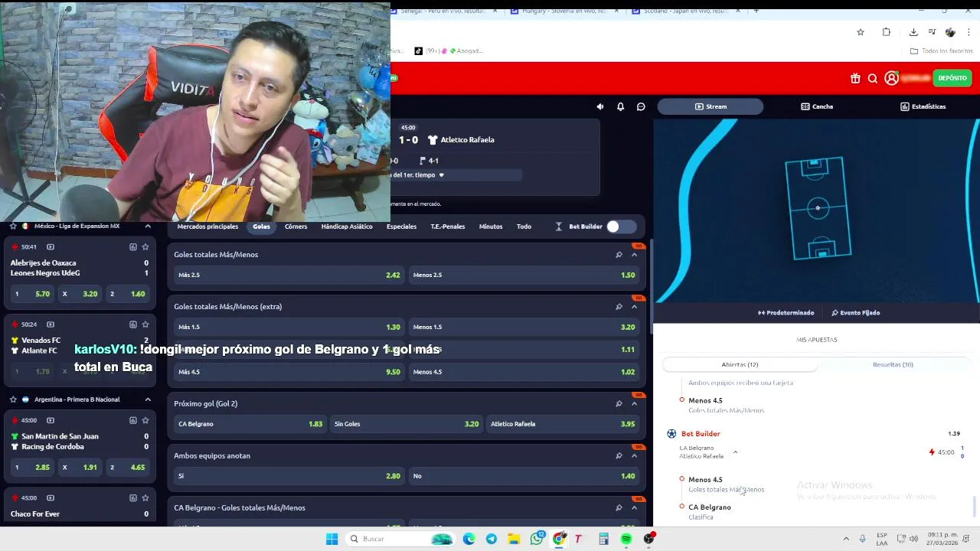Favorite the Chaco For Ever match star
Viewport: 980px width, 551px height.
point(145,497)
